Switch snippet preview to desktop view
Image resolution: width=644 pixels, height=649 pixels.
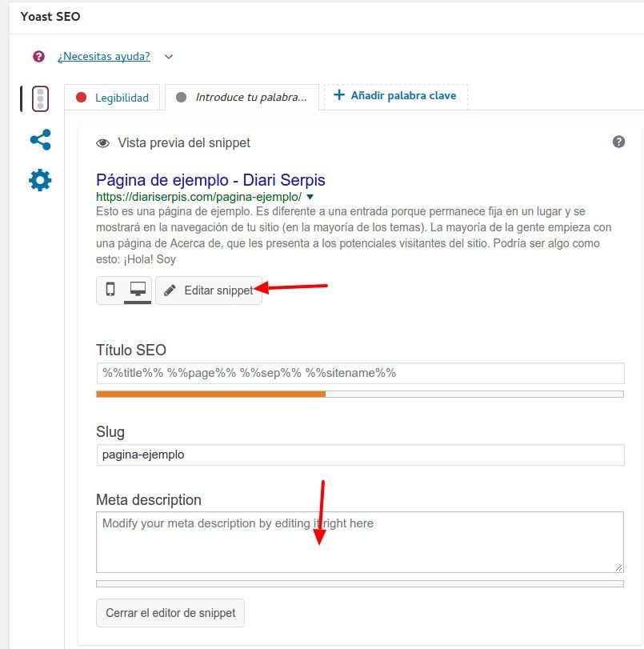[138, 290]
